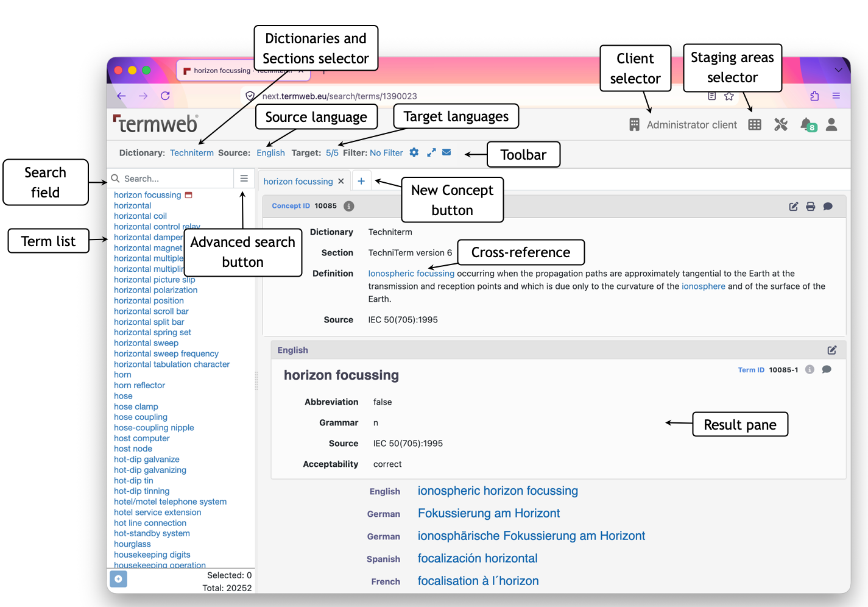The width and height of the screenshot is (868, 607).
Task: Click the termweb logo
Action: click(155, 124)
